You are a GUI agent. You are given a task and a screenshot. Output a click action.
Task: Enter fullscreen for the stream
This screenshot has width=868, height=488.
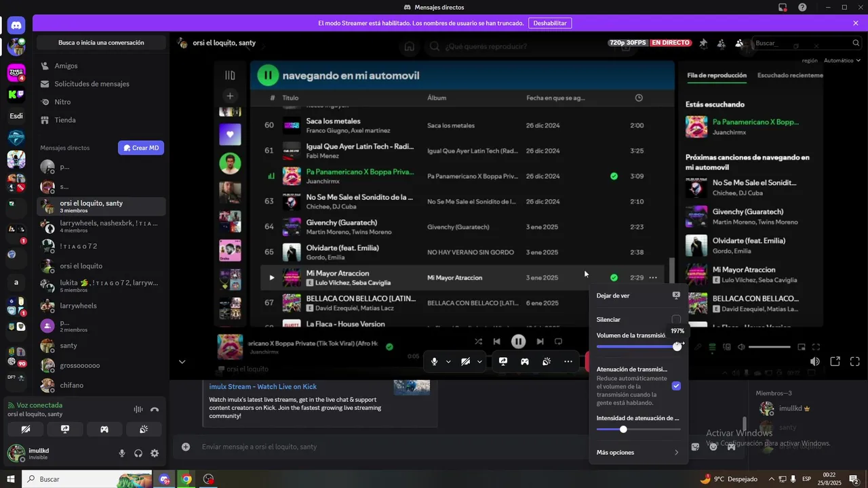pos(855,362)
